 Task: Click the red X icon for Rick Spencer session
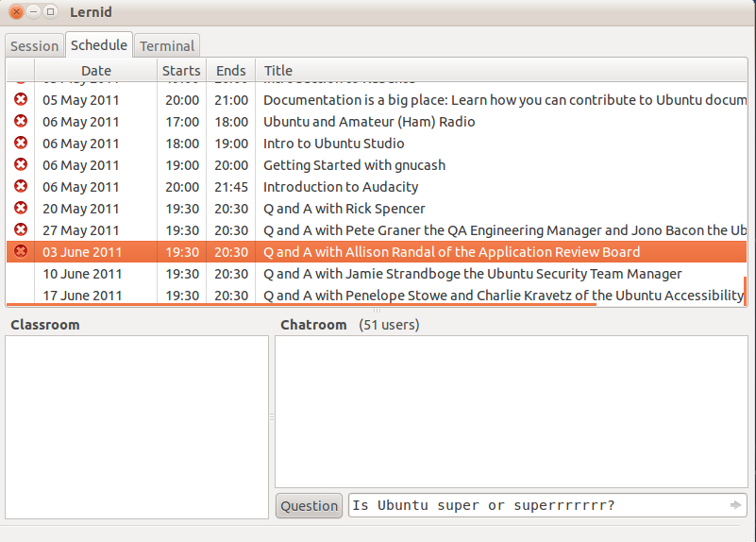pos(20,208)
